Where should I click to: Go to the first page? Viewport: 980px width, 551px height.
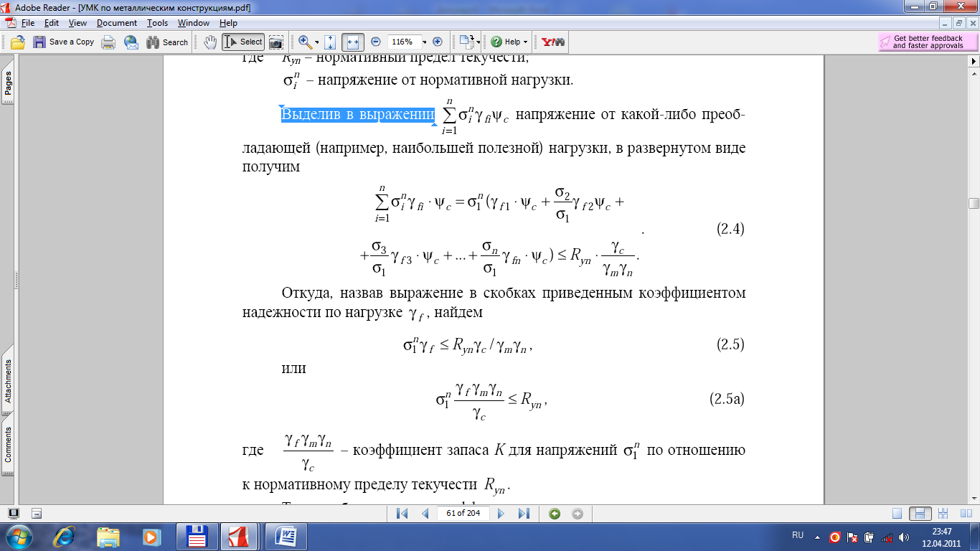point(402,513)
